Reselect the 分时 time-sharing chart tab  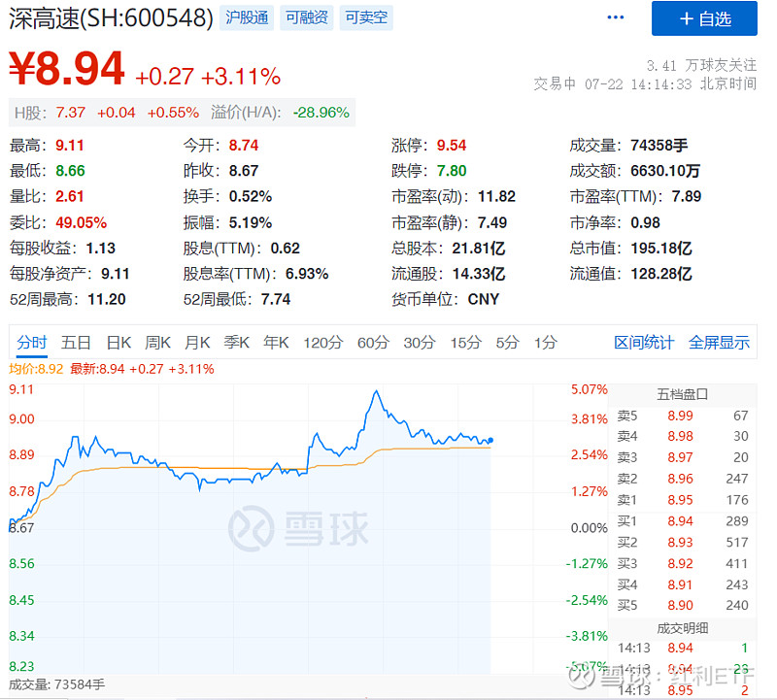point(34,343)
